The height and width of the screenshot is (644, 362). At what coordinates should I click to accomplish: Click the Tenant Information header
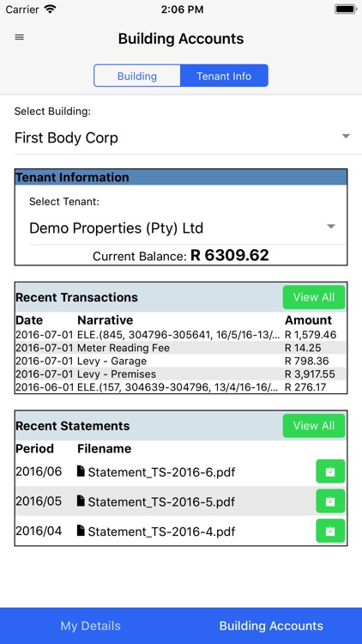181,177
